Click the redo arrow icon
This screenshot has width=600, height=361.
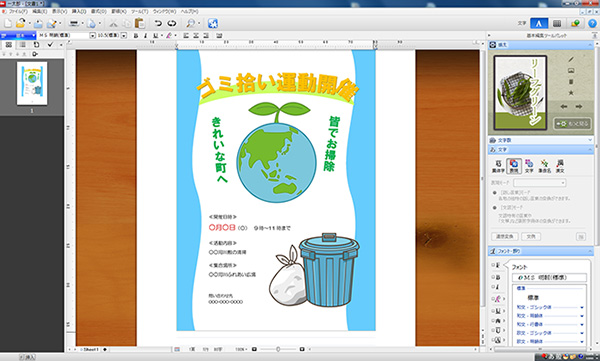(x=172, y=23)
